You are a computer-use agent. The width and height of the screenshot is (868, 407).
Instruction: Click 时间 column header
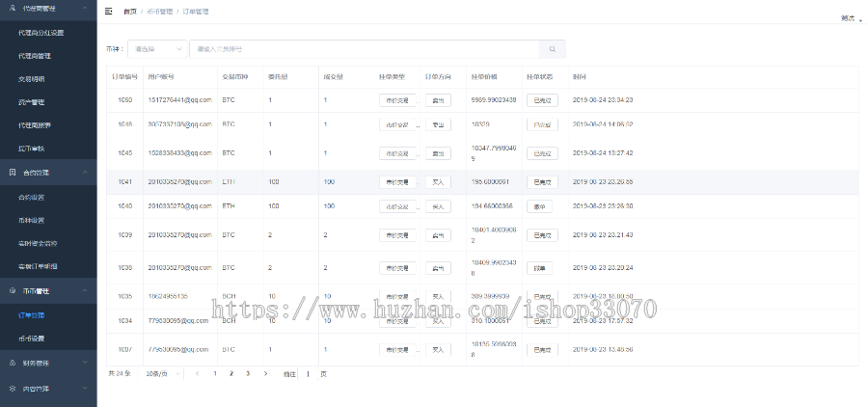pyautogui.click(x=579, y=77)
